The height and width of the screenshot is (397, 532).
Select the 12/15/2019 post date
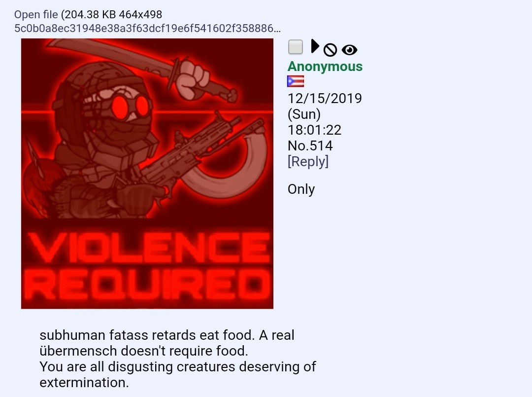click(x=325, y=99)
